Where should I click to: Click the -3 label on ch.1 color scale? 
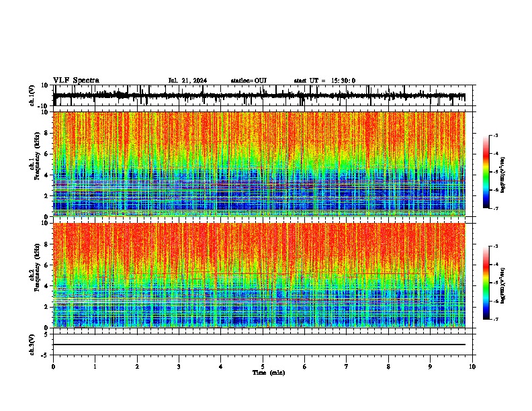pos(495,135)
